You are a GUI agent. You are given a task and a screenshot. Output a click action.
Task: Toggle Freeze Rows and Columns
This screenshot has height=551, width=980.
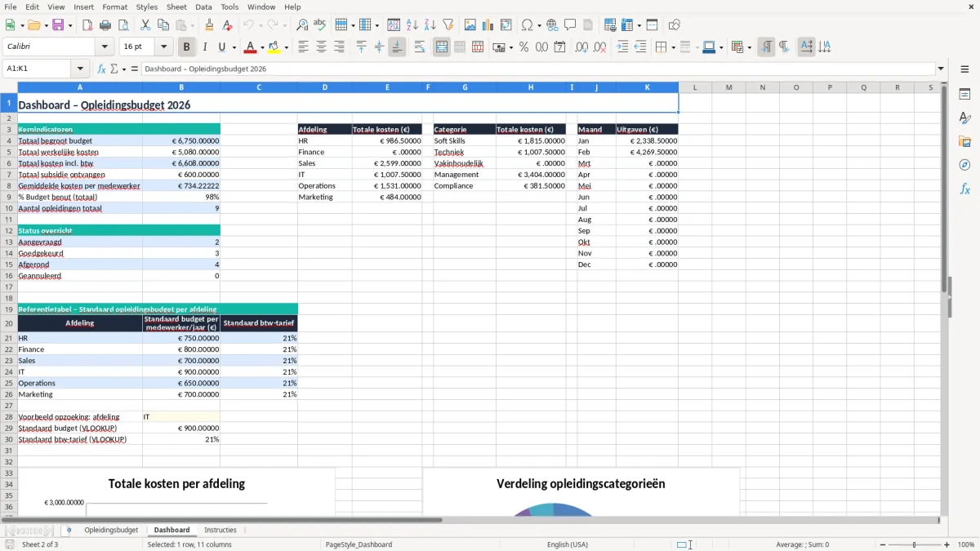[626, 25]
